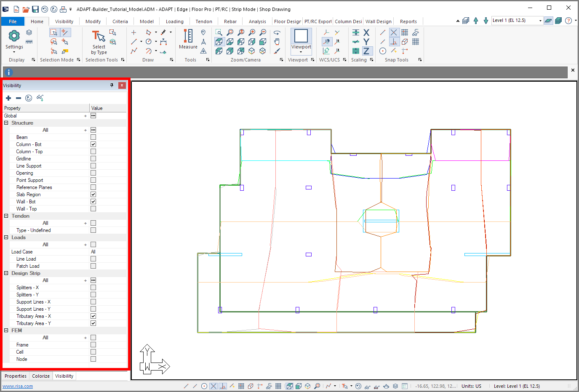Collapse the Design Strip section
The image size is (579, 392).
coord(6,273)
